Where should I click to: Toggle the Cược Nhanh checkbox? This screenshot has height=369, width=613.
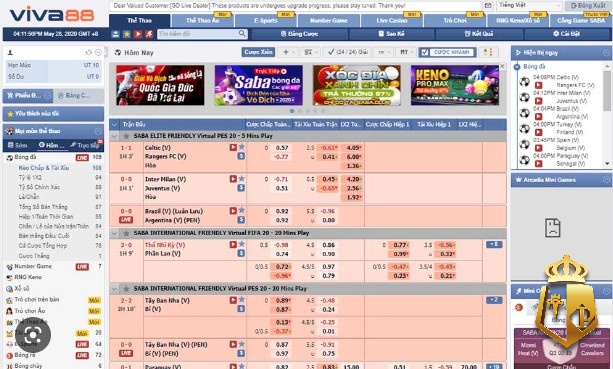(x=425, y=52)
